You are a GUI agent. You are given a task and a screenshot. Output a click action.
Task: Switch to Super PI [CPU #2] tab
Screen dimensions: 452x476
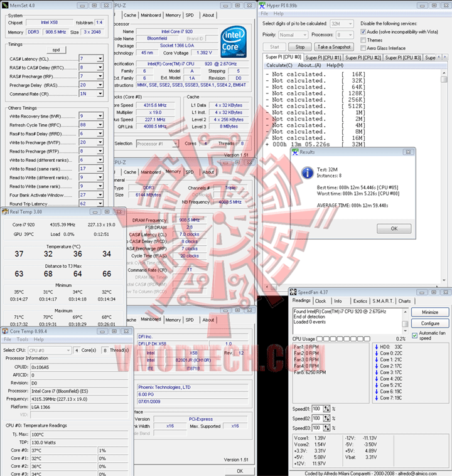pos(363,57)
